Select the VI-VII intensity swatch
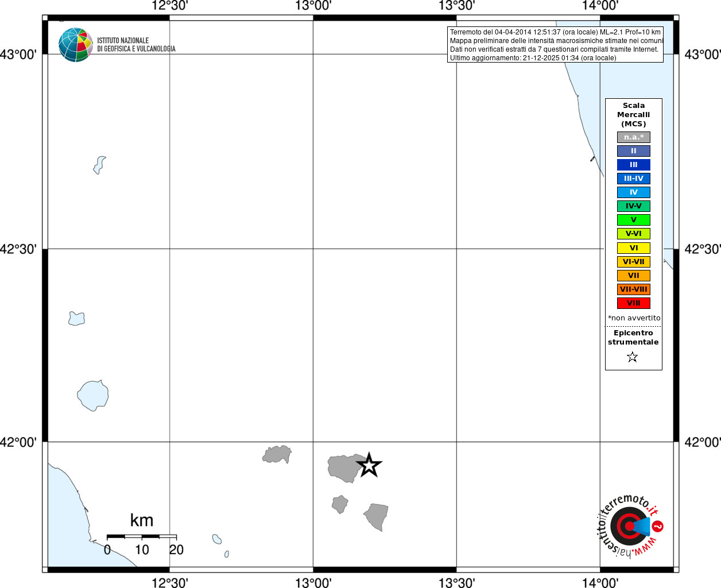Screen dimensions: 721x588 tap(634, 262)
